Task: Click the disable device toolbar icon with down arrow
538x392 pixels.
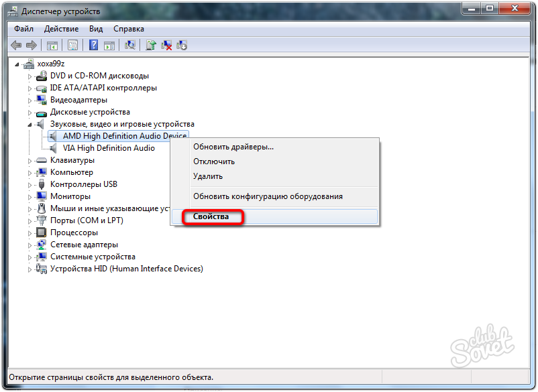Action: [x=182, y=45]
